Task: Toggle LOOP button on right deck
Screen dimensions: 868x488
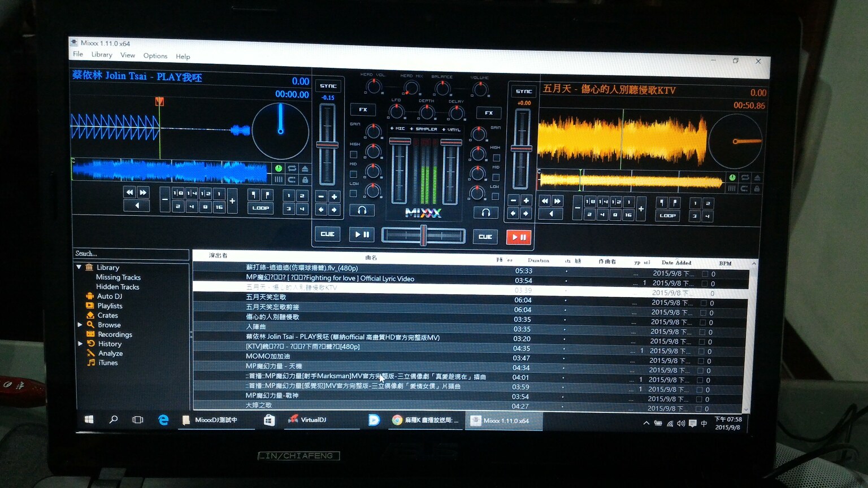Action: 667,216
